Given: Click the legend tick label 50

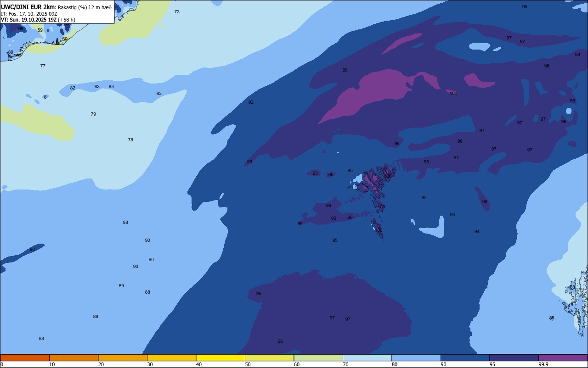Looking at the screenshot, I should point(248,364).
